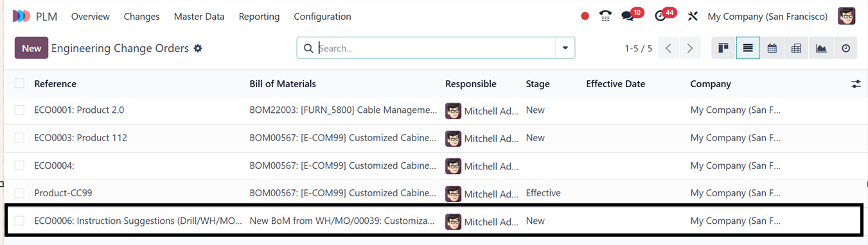Open record ECO0006: Instruction Suggestions
The width and height of the screenshot is (868, 245).
(138, 221)
